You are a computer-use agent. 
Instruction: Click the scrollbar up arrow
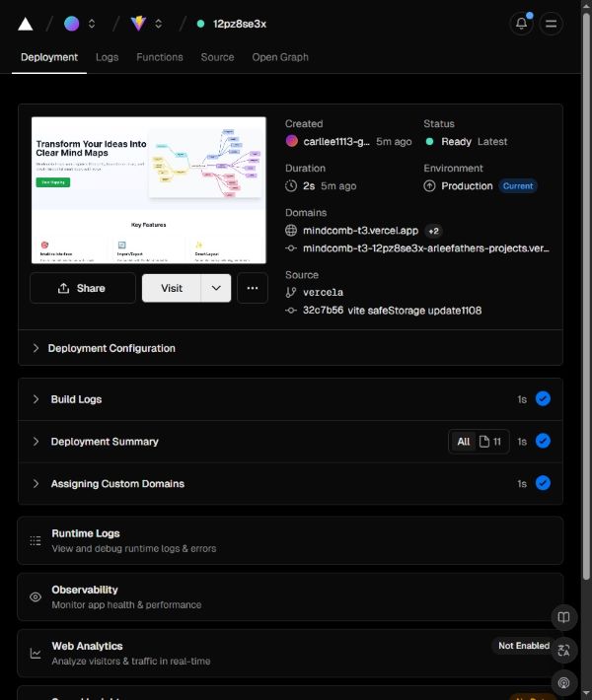(x=587, y=5)
